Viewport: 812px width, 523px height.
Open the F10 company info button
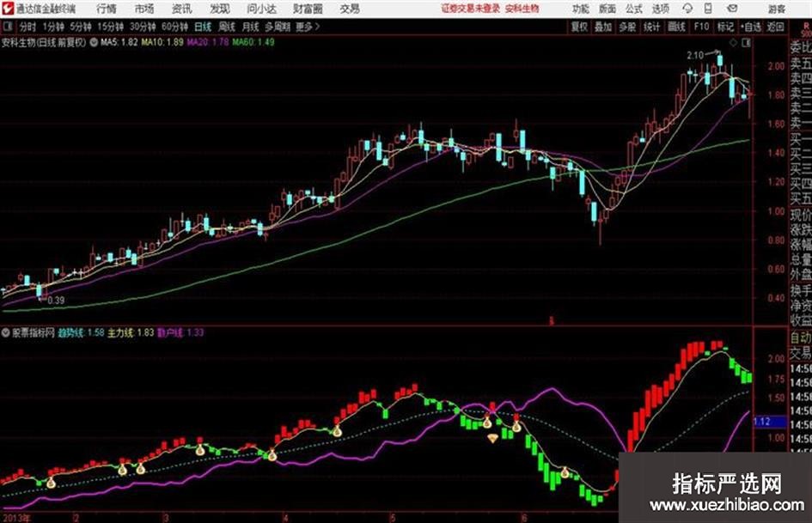coord(701,27)
